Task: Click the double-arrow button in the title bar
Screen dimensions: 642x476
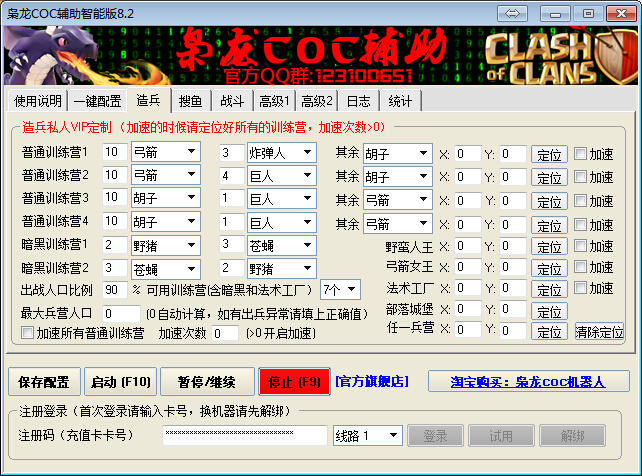Action: click(512, 12)
